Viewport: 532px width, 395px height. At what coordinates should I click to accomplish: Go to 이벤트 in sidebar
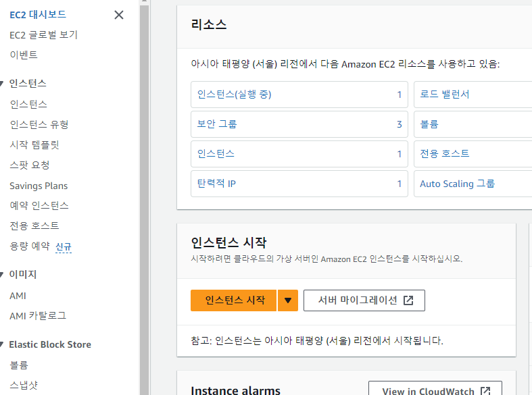(24, 55)
